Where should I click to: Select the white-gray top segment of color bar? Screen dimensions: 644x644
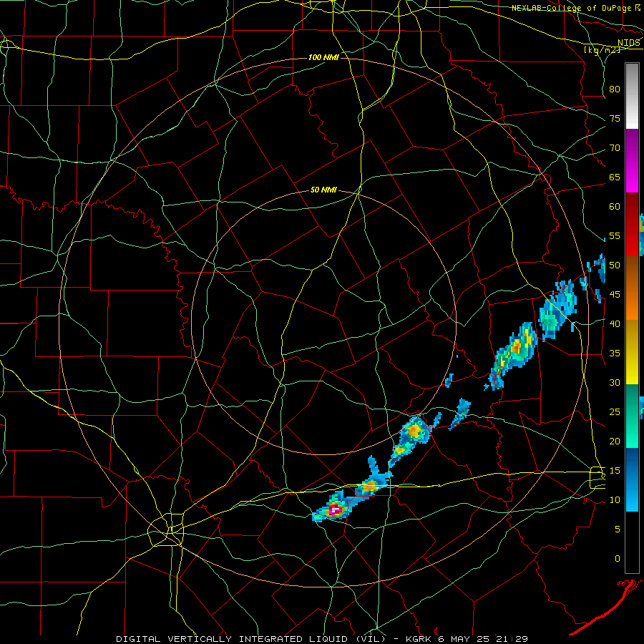coord(632,96)
